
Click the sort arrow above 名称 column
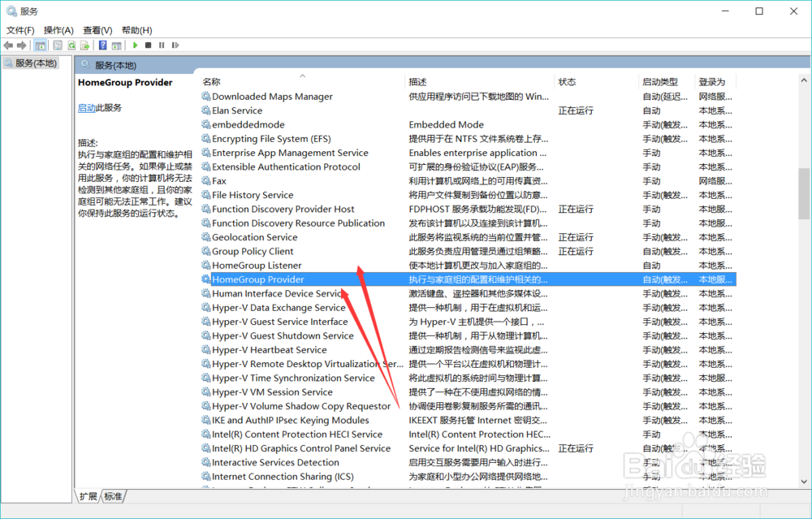[x=303, y=74]
